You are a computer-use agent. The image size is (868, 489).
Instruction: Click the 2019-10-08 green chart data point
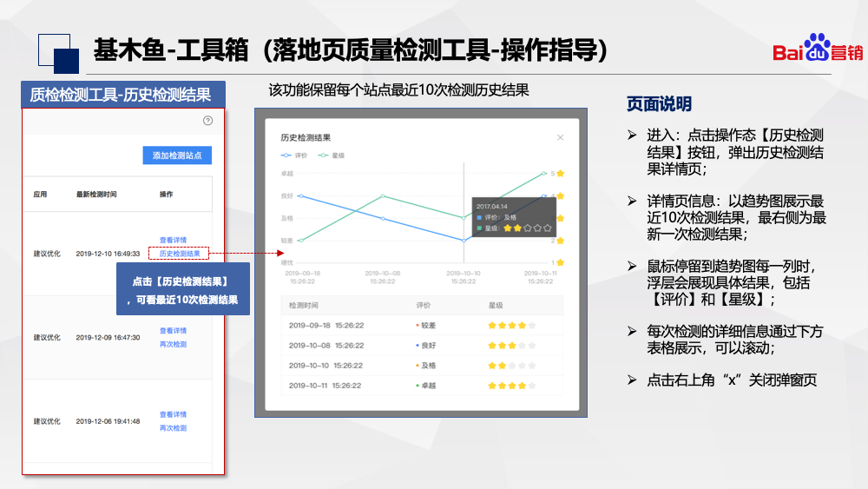pyautogui.click(x=383, y=196)
